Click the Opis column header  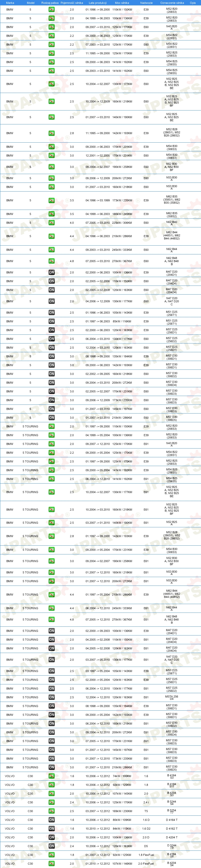193,3
